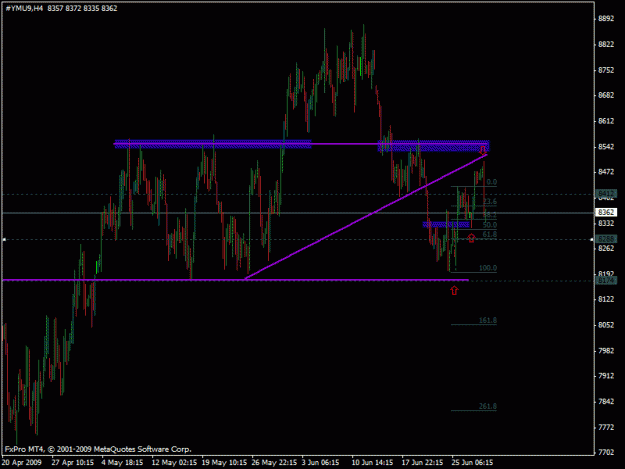Click the highlighted 8288 price tag

click(606, 239)
